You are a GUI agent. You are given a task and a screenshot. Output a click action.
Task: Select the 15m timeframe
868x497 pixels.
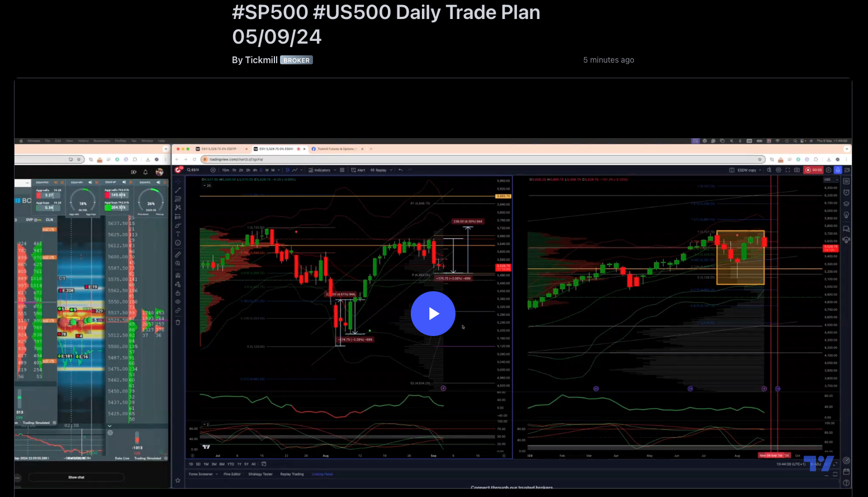(225, 170)
